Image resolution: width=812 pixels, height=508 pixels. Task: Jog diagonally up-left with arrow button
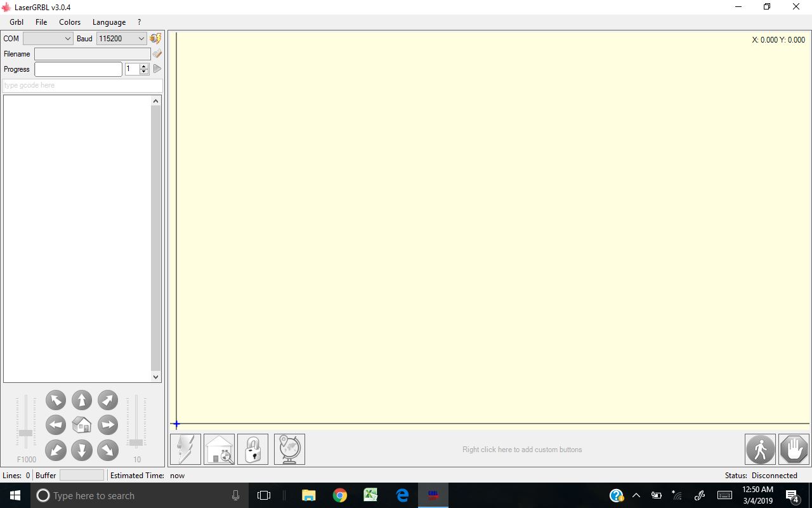[x=56, y=400]
